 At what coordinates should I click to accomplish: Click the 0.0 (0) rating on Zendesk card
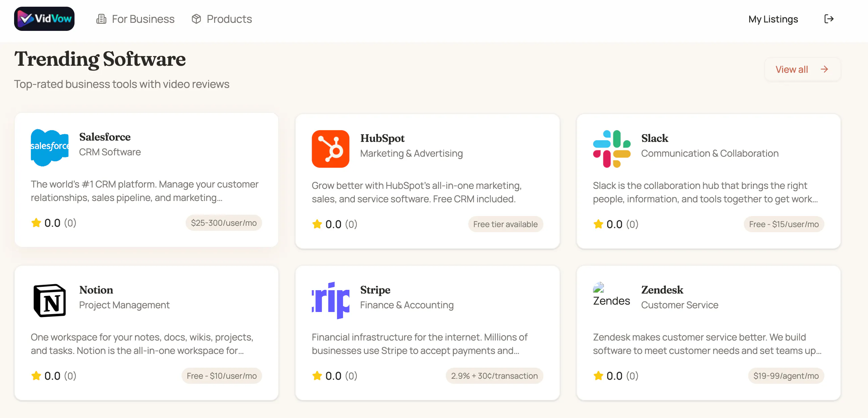click(x=616, y=375)
